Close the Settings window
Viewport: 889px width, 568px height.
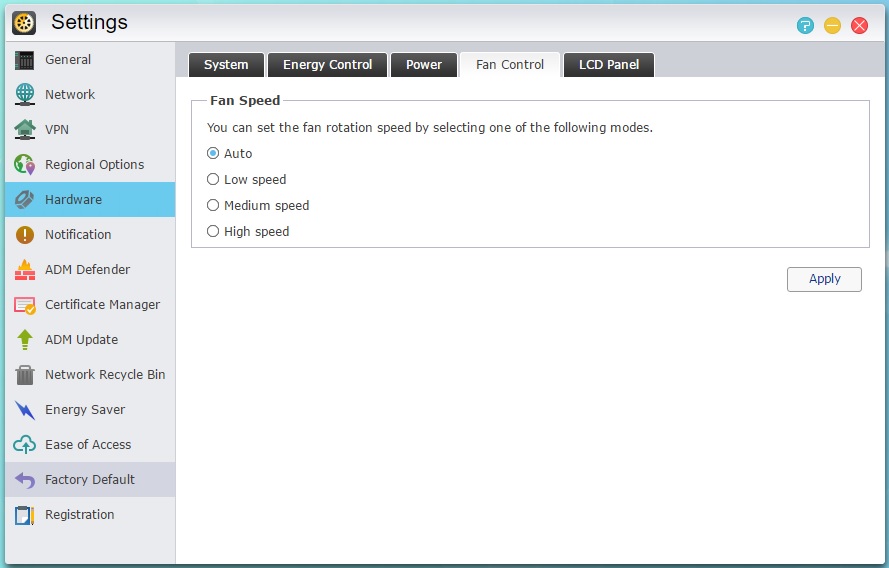coord(860,26)
